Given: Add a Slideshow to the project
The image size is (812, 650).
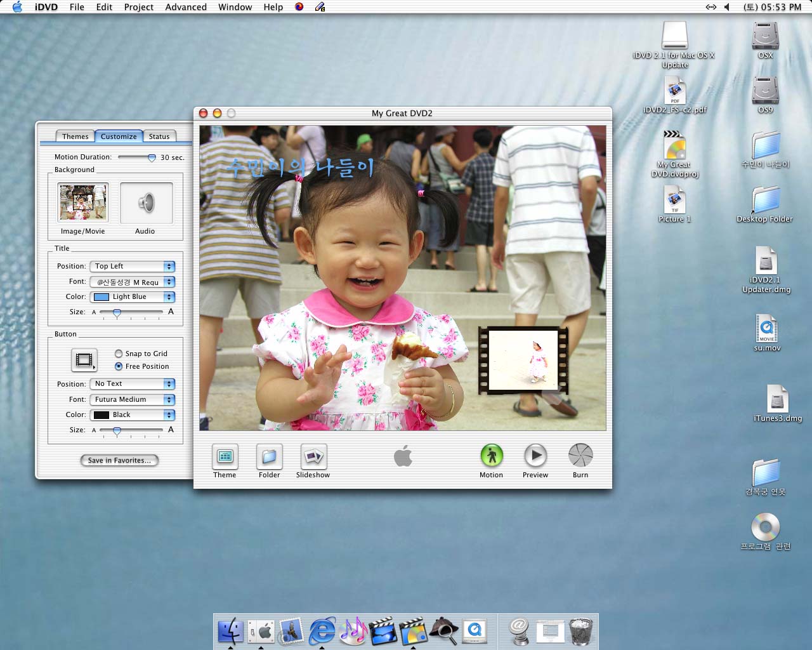Looking at the screenshot, I should pyautogui.click(x=313, y=456).
